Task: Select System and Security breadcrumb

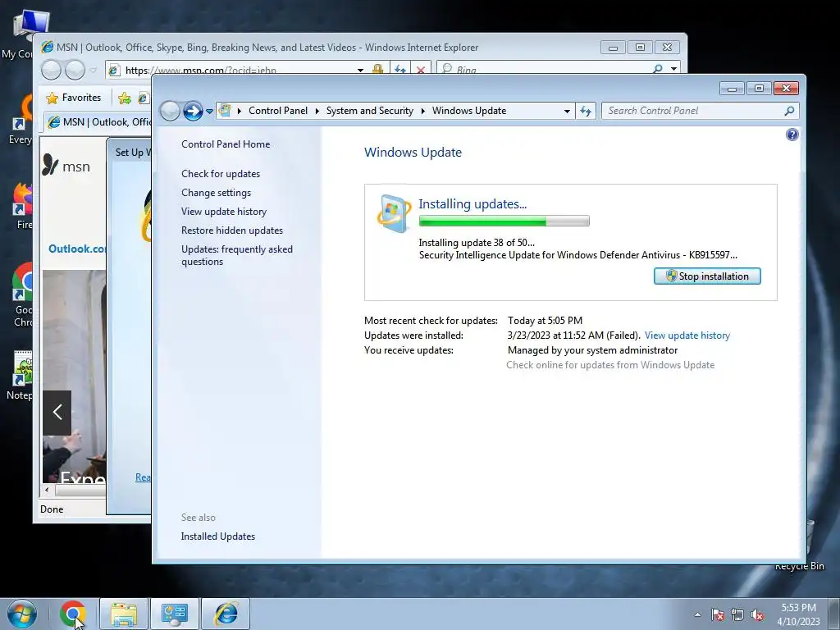Action: tap(370, 111)
